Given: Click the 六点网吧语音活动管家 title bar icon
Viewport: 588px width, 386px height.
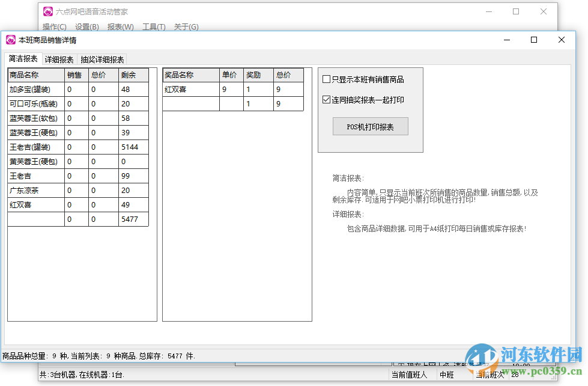Looking at the screenshot, I should (47, 11).
